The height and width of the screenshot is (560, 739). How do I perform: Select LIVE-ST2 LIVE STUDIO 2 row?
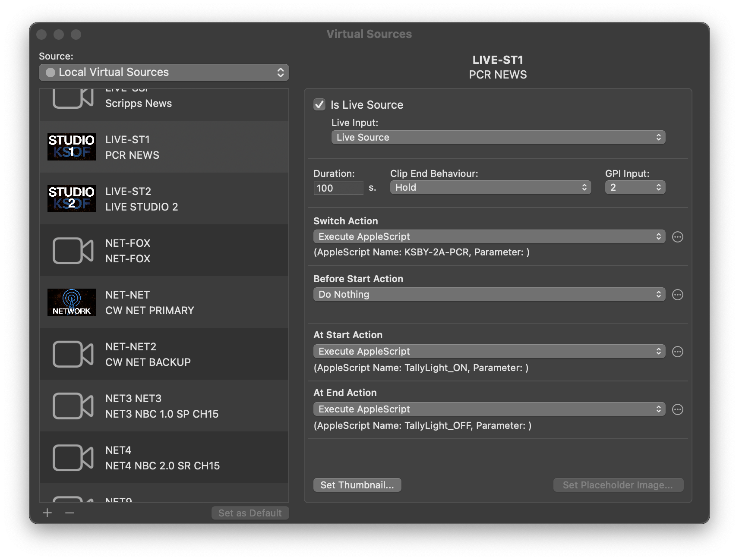[x=164, y=198]
